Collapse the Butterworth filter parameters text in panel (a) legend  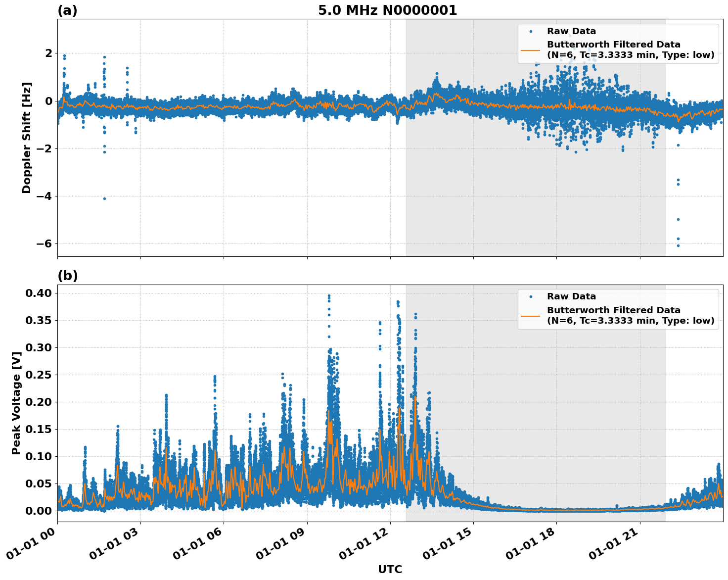(x=628, y=55)
